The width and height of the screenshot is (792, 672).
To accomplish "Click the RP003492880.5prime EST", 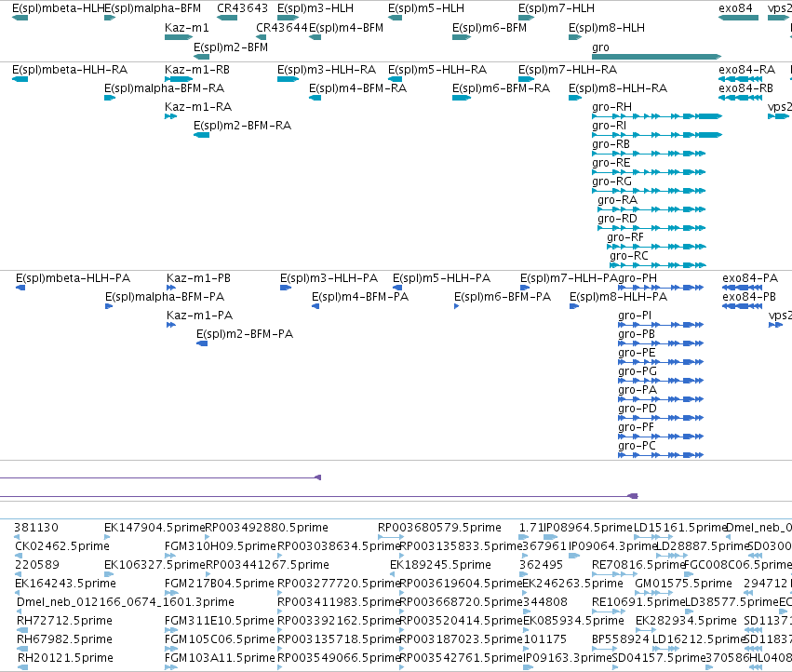I will 208,537.
